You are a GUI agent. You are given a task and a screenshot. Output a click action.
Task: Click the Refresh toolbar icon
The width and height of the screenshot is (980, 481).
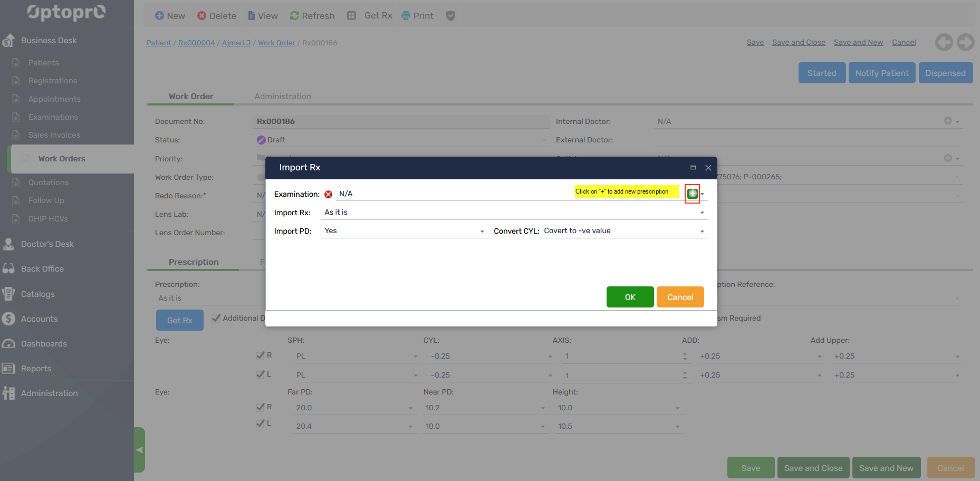point(294,16)
